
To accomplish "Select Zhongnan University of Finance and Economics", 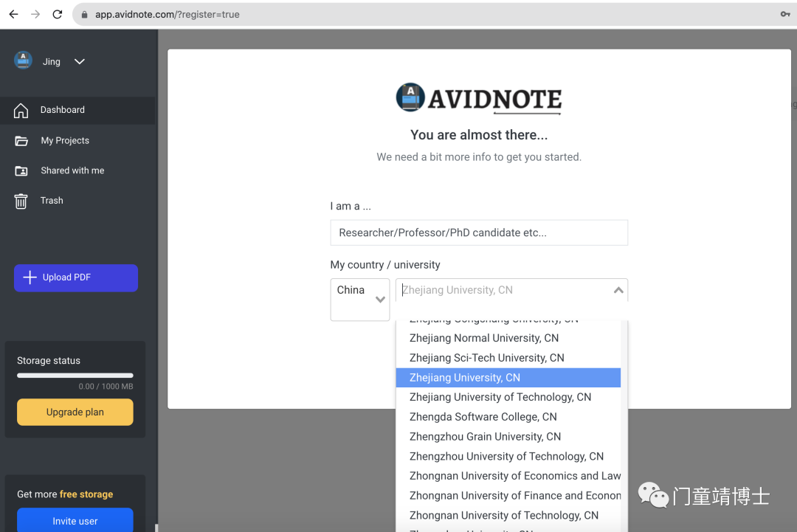I will pos(508,496).
